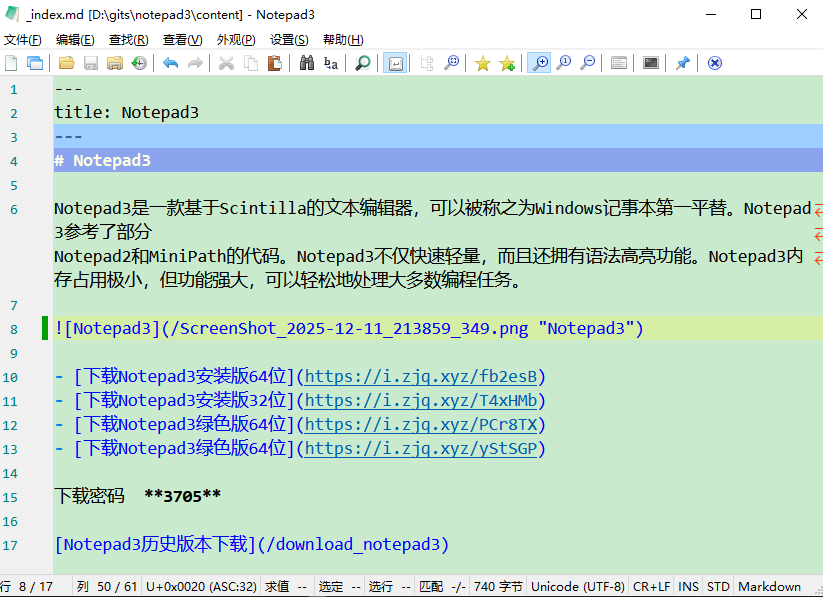Toggle word wrap on the toolbar

pos(394,62)
